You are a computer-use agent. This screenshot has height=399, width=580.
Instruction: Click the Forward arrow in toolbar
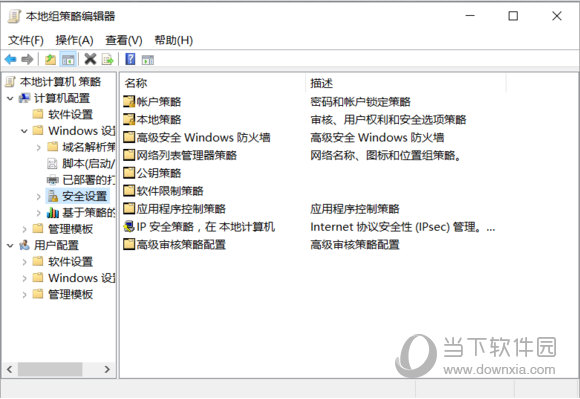pyautogui.click(x=27, y=59)
